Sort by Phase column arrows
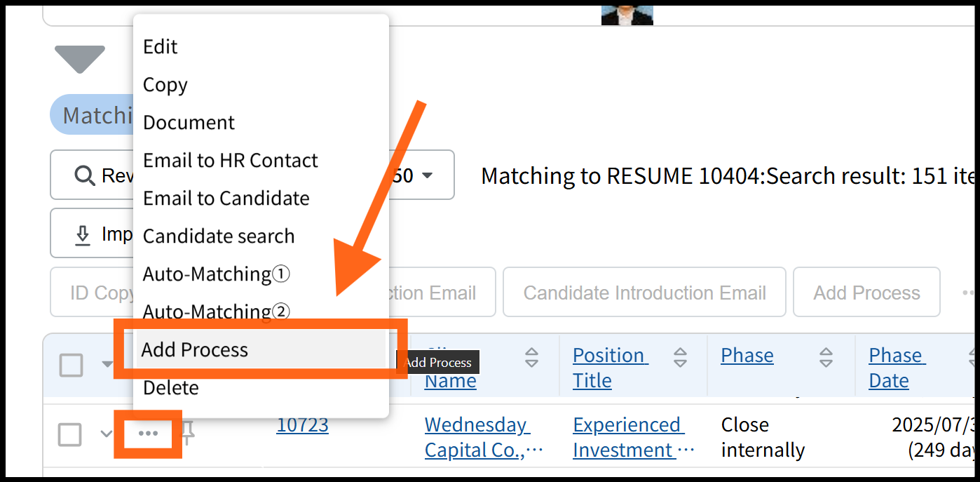The width and height of the screenshot is (980, 482). [826, 357]
